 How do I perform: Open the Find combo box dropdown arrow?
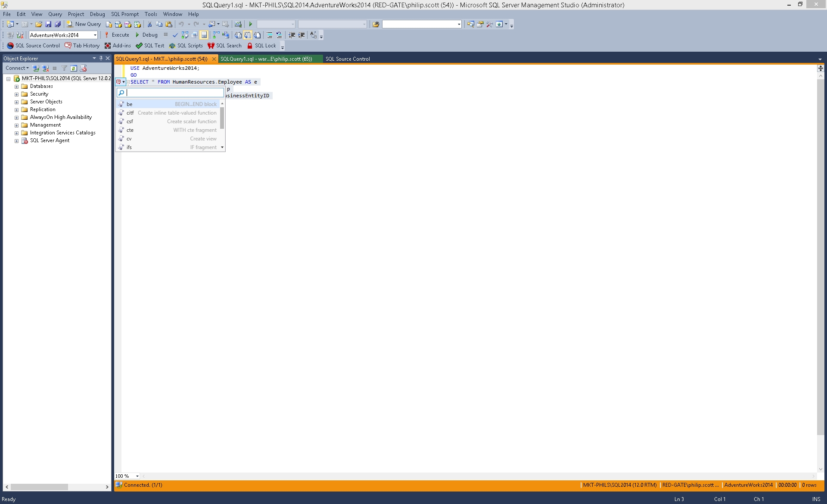(459, 24)
